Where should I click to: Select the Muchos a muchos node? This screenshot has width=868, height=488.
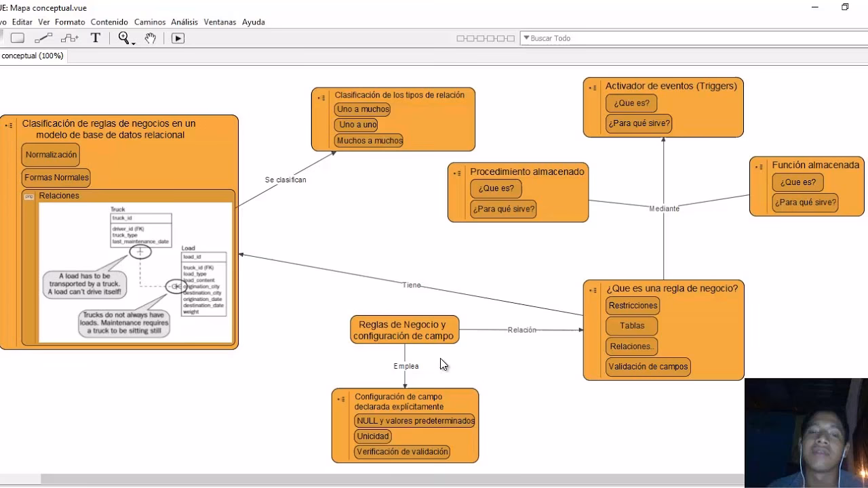370,141
